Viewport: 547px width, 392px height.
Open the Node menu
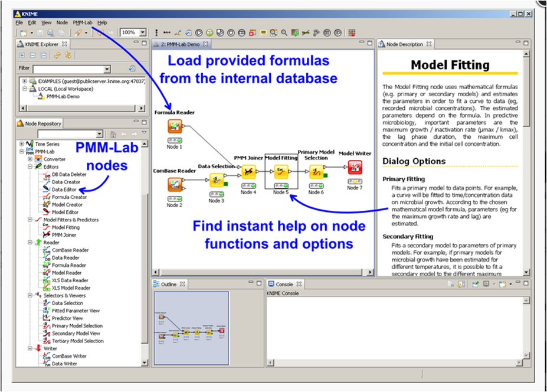[62, 22]
